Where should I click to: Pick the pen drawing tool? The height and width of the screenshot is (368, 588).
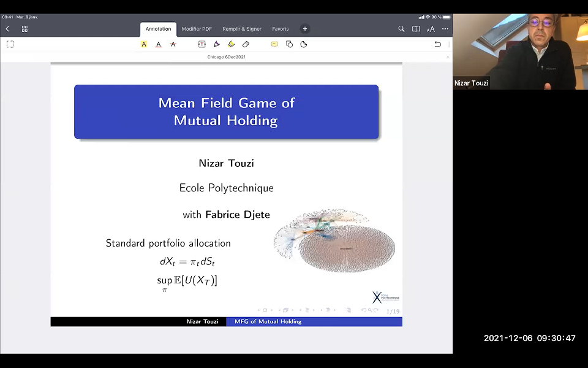(x=216, y=44)
